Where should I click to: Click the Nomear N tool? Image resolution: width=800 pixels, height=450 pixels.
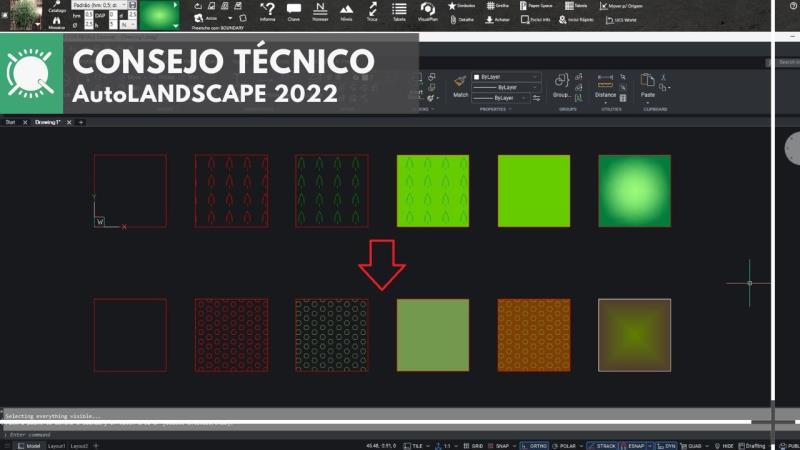click(x=320, y=12)
